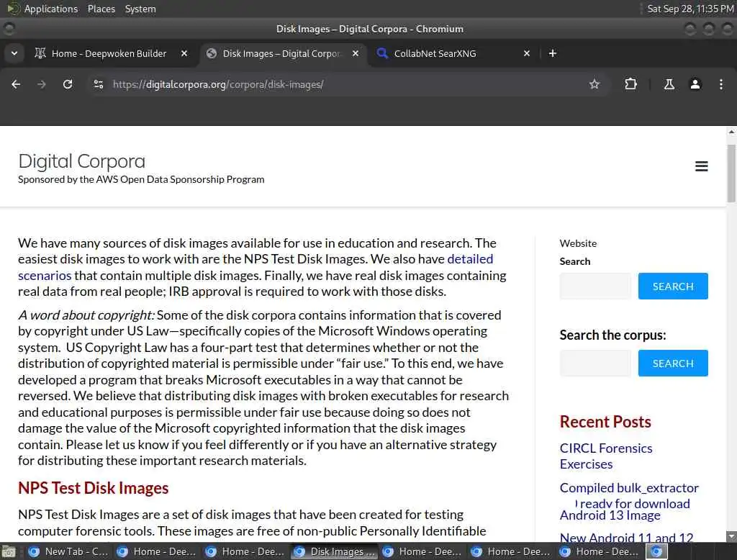
Task: Click the Deepwoken Builder tab favicon
Action: (40, 53)
